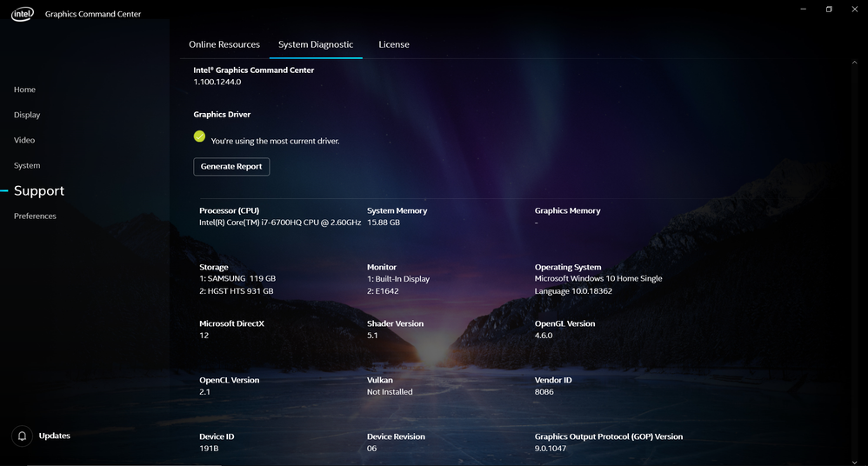Screen dimensions: 868x466
Task: Click device revision value '06'
Action: pyautogui.click(x=372, y=449)
